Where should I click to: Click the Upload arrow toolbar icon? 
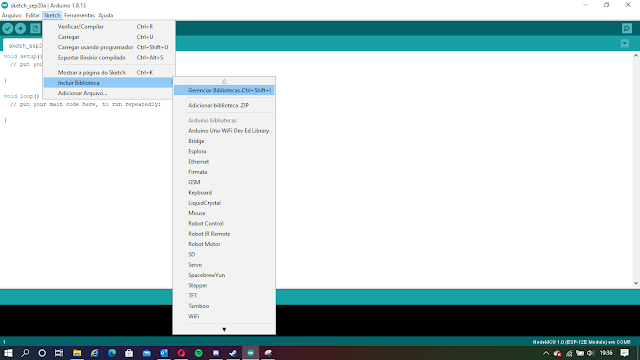click(20, 28)
